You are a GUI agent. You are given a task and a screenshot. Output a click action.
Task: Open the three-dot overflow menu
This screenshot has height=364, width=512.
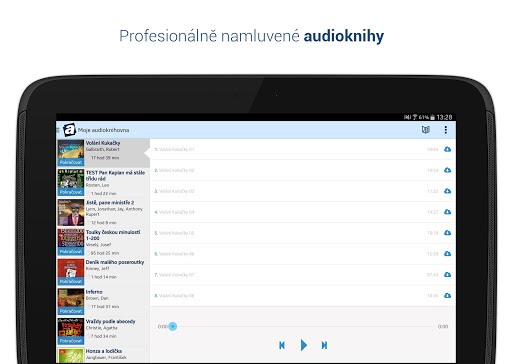446,130
